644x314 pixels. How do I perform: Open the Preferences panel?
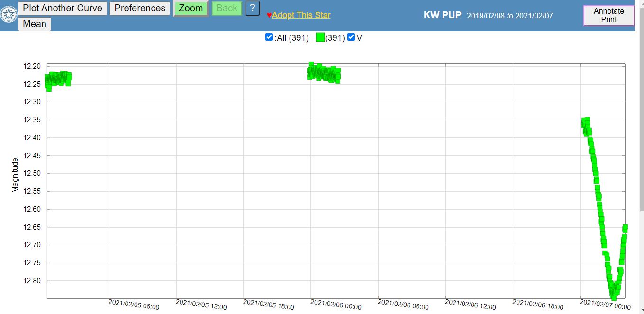pyautogui.click(x=140, y=8)
